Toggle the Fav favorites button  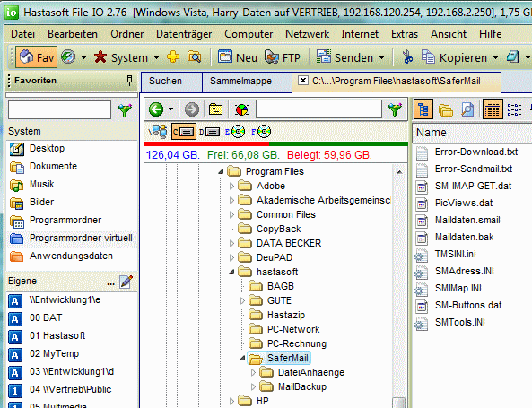coord(36,57)
